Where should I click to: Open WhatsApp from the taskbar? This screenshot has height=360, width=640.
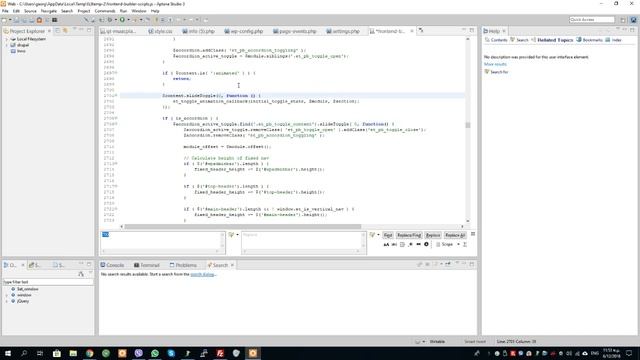click(155, 353)
